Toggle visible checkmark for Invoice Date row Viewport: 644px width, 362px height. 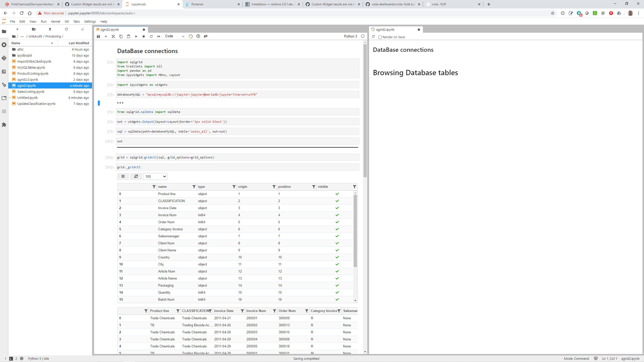(337, 208)
